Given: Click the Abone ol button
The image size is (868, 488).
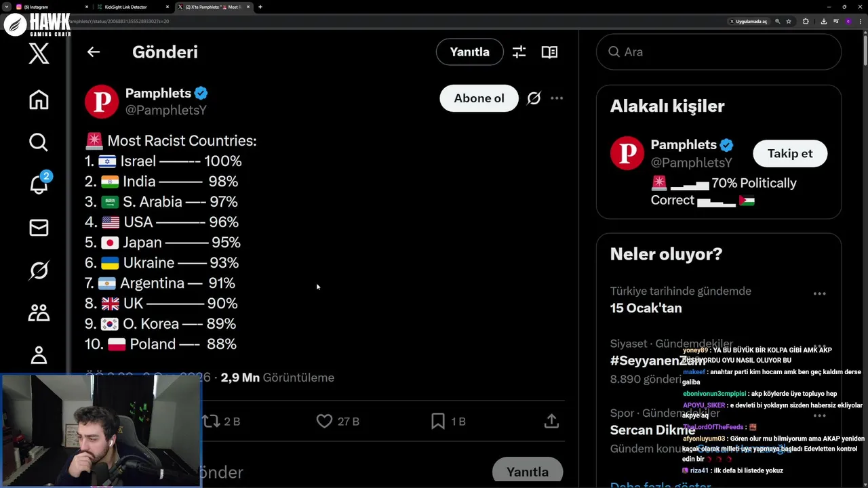Looking at the screenshot, I should tap(479, 98).
